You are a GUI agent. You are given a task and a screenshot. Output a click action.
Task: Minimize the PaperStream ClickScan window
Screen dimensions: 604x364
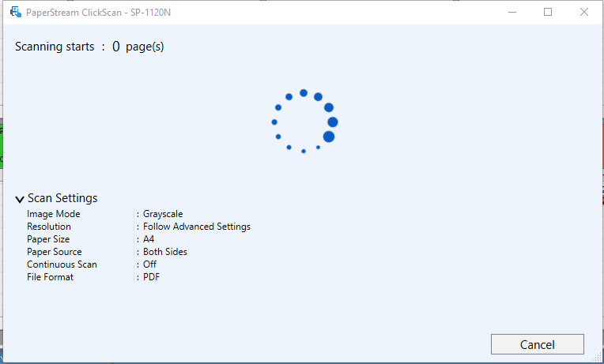point(512,12)
